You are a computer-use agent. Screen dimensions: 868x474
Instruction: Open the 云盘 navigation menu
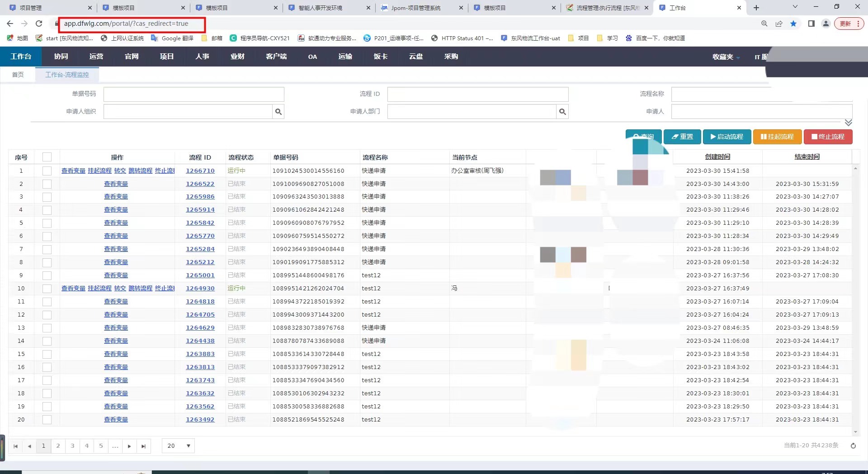point(416,57)
